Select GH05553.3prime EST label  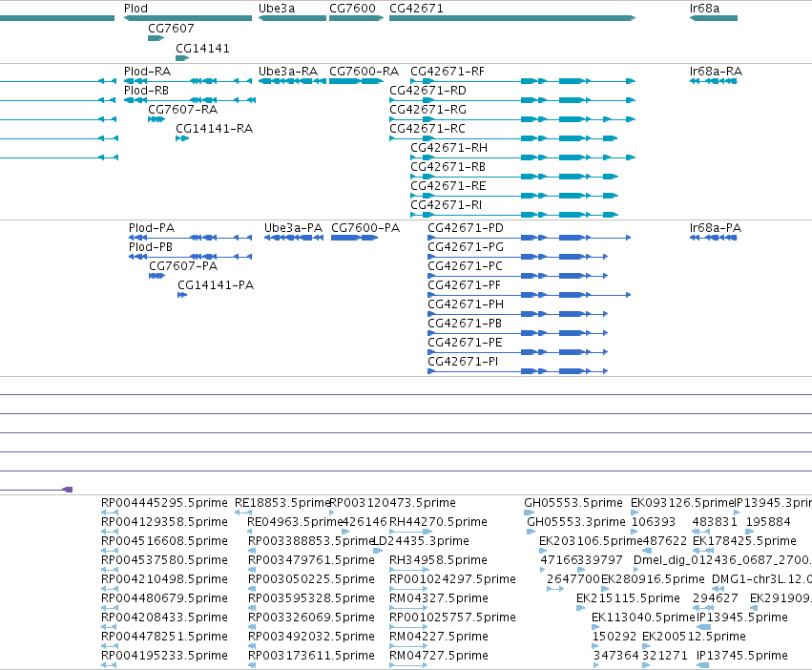click(x=576, y=522)
